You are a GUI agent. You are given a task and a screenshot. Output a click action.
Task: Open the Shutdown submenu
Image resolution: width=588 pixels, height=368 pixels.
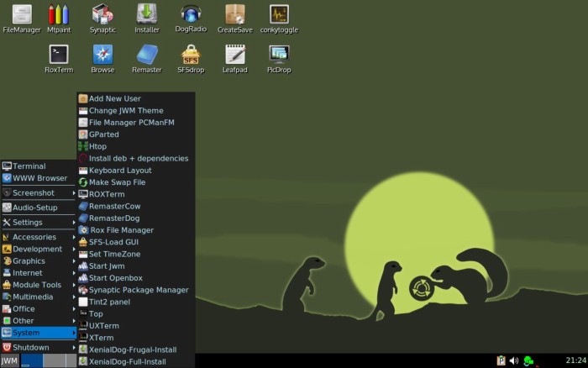[39, 348]
